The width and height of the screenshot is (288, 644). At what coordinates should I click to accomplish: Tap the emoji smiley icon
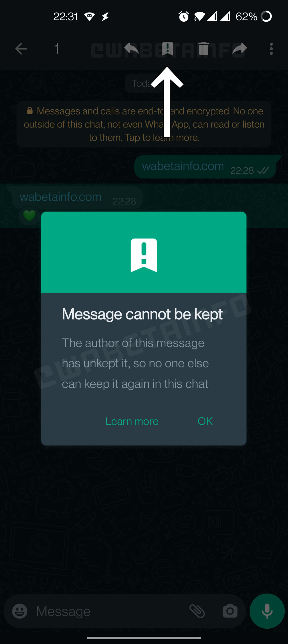[20, 611]
